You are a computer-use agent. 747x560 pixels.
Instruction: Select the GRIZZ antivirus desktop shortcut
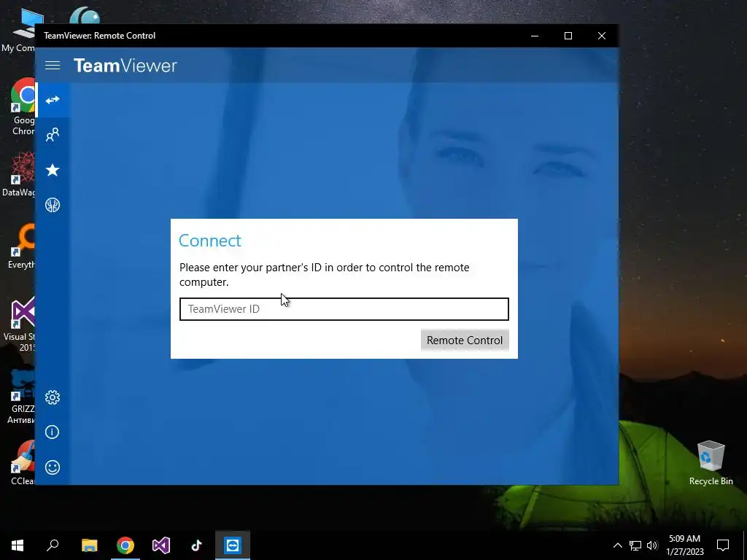click(21, 397)
